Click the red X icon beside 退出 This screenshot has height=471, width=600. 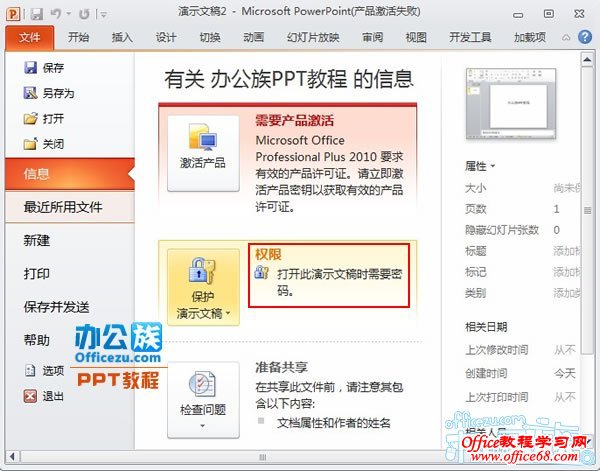click(30, 396)
